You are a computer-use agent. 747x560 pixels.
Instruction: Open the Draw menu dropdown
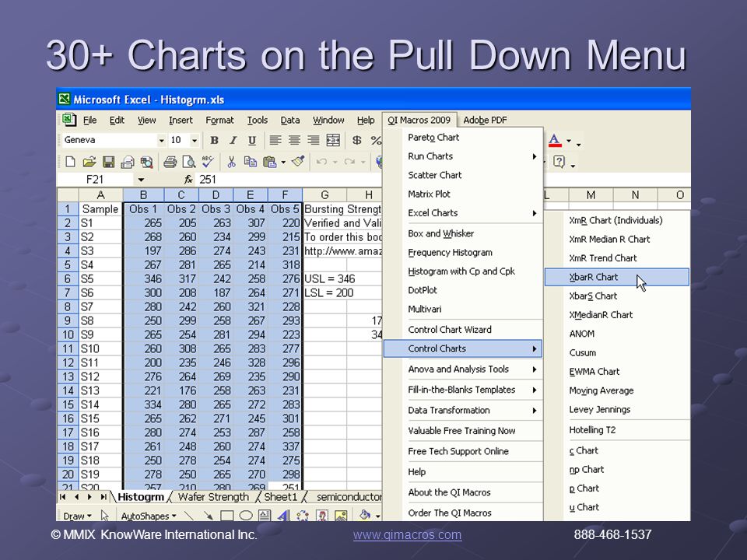77,516
